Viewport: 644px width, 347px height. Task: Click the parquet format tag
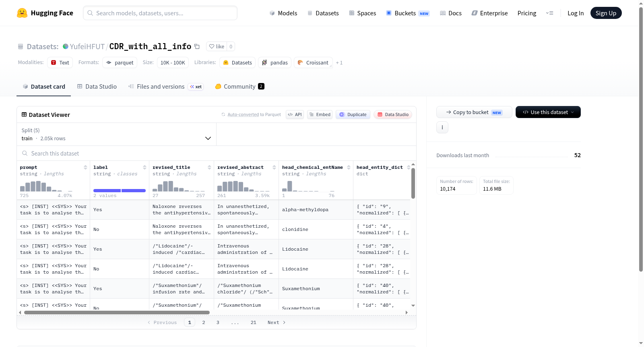tap(120, 62)
